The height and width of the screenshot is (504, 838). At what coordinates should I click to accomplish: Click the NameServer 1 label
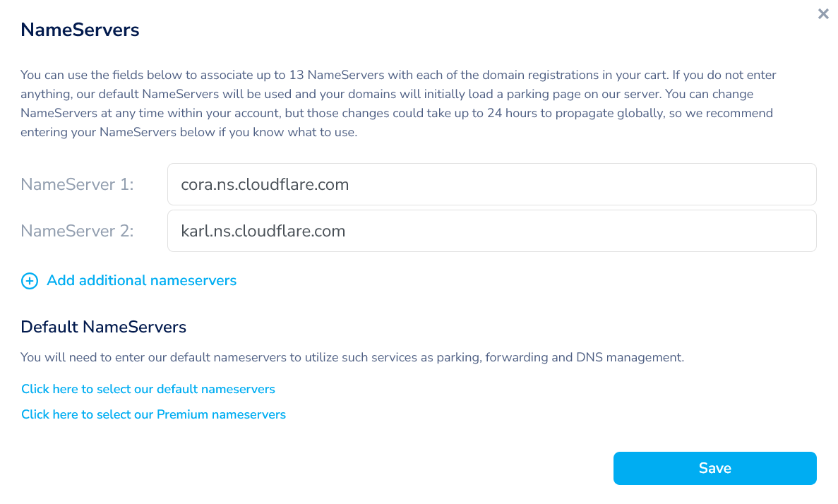[x=77, y=184]
